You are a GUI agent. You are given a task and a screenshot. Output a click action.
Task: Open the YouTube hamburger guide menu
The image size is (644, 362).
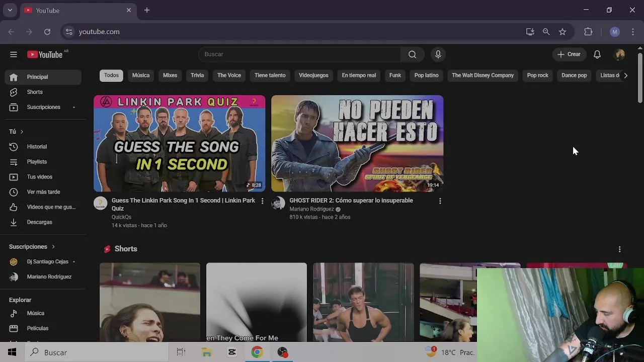14,54
